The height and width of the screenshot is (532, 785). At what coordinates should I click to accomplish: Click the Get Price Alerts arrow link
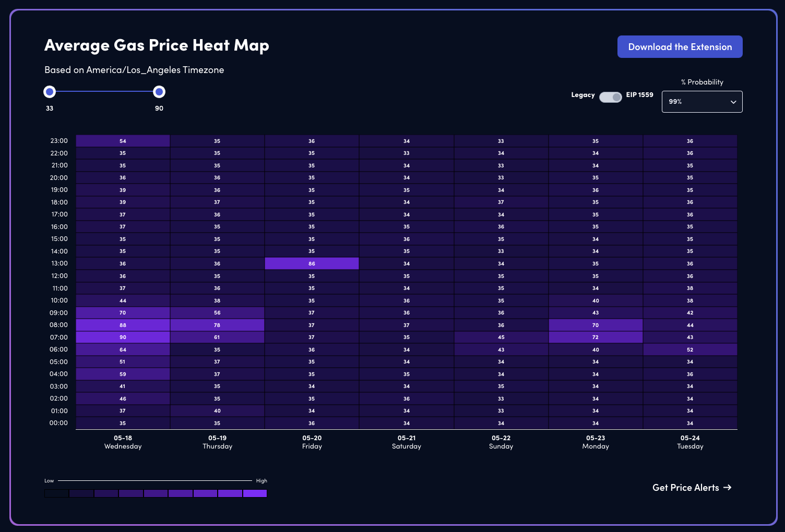(x=692, y=487)
